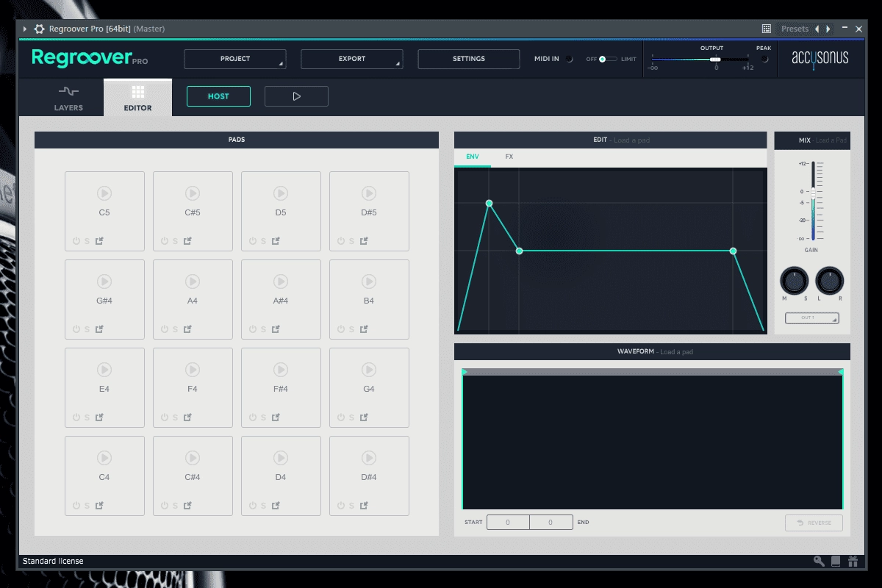Viewport: 882px width, 588px height.
Task: Click the load-sample icon on pad A#4
Action: point(276,329)
